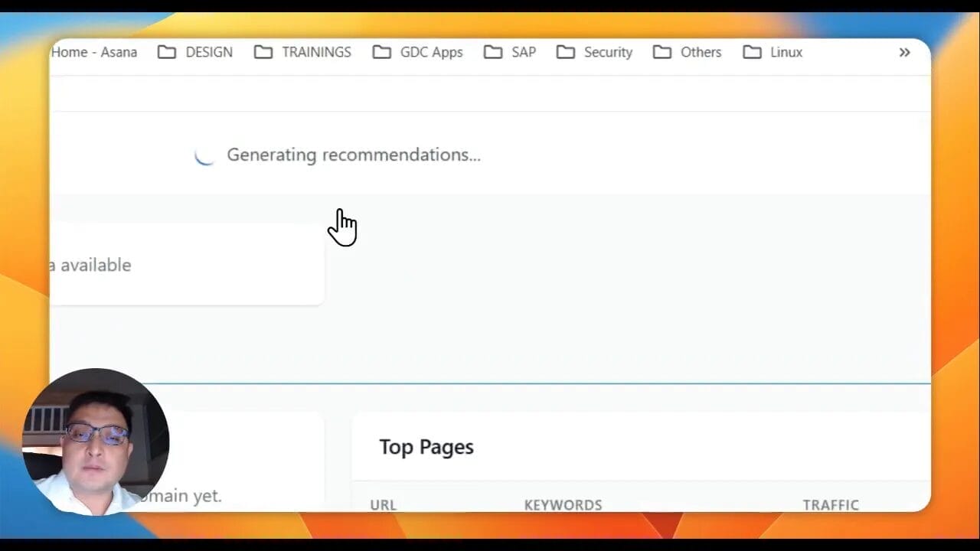The width and height of the screenshot is (980, 551).
Task: Click the 'available' text card
Action: pyautogui.click(x=90, y=265)
